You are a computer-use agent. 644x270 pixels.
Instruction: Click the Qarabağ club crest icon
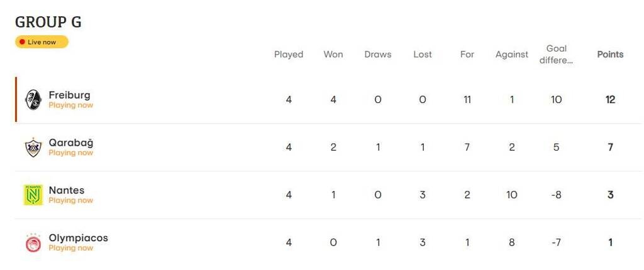pyautogui.click(x=33, y=147)
